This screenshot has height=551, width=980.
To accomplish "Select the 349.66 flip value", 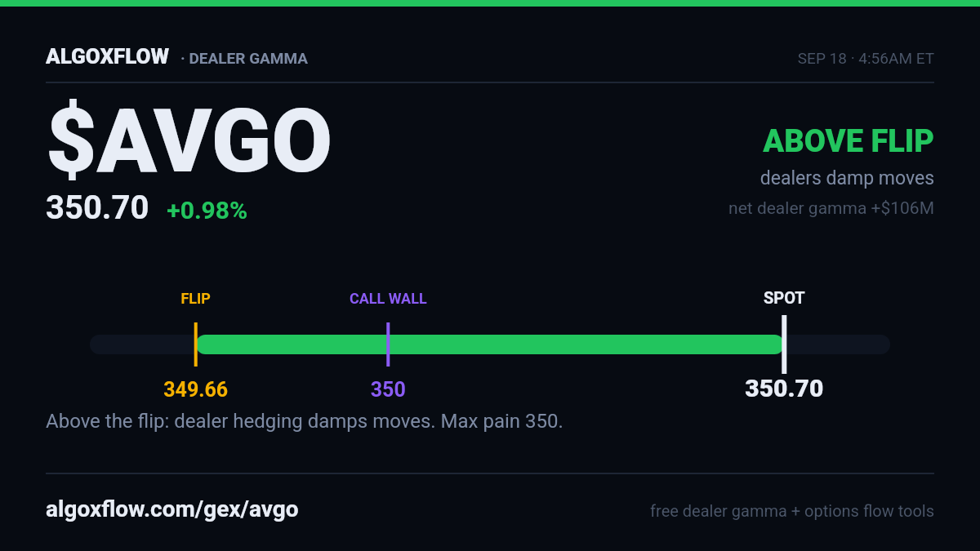I will [x=195, y=389].
